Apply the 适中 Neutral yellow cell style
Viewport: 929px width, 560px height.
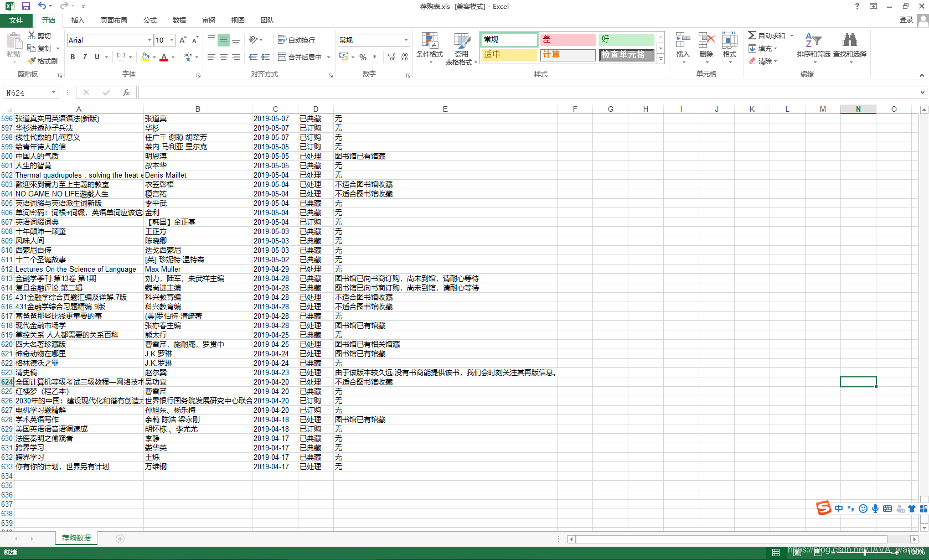pyautogui.click(x=509, y=54)
